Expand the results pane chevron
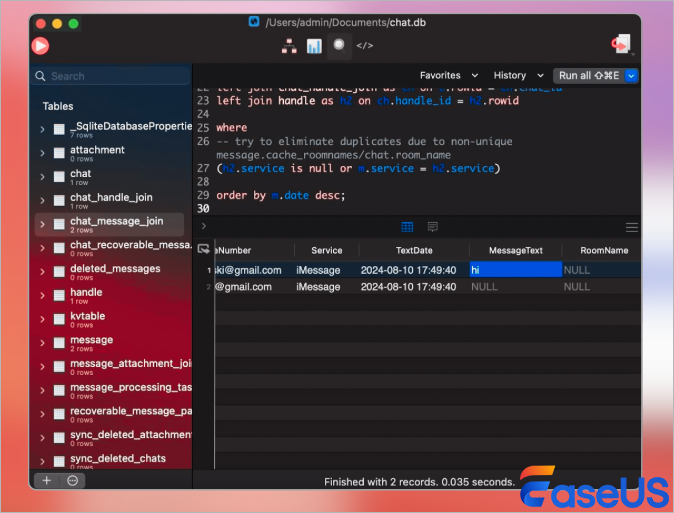 click(x=204, y=227)
